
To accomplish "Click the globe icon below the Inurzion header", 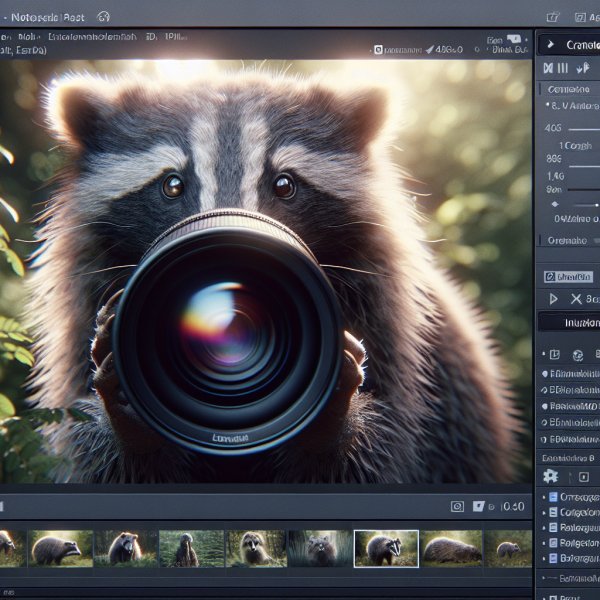I will coord(576,355).
